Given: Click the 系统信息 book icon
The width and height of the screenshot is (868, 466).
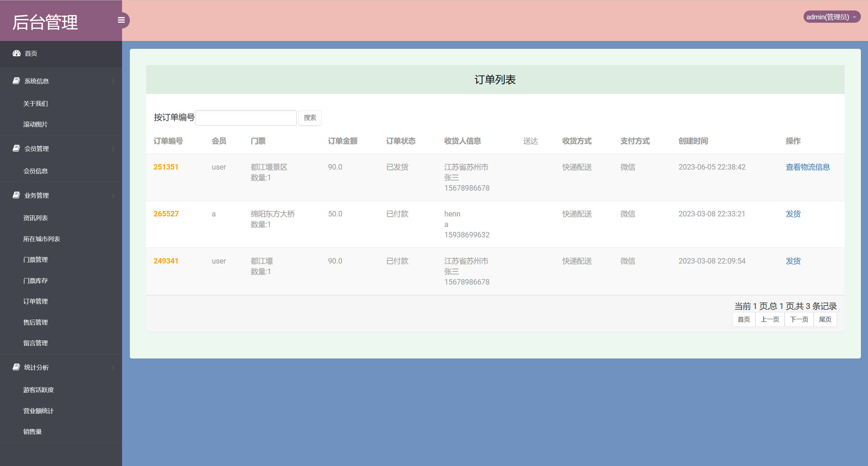Looking at the screenshot, I should (16, 81).
